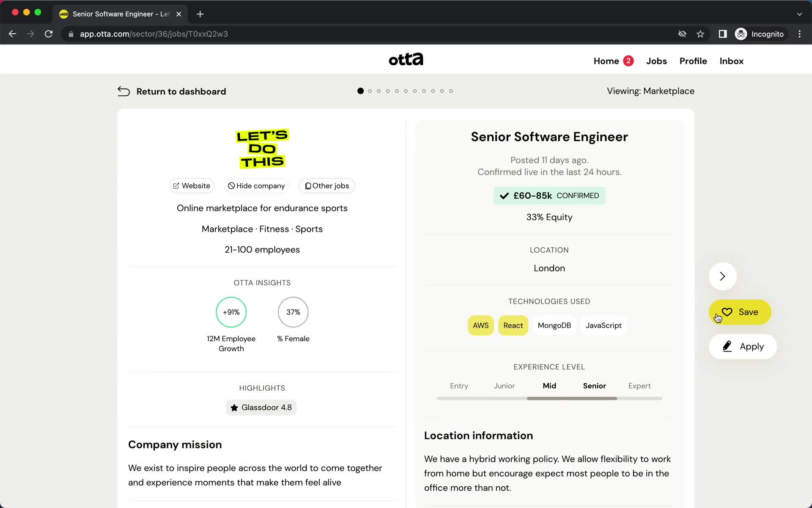The height and width of the screenshot is (508, 812).
Task: Click the Mid experience level label
Action: coord(549,386)
